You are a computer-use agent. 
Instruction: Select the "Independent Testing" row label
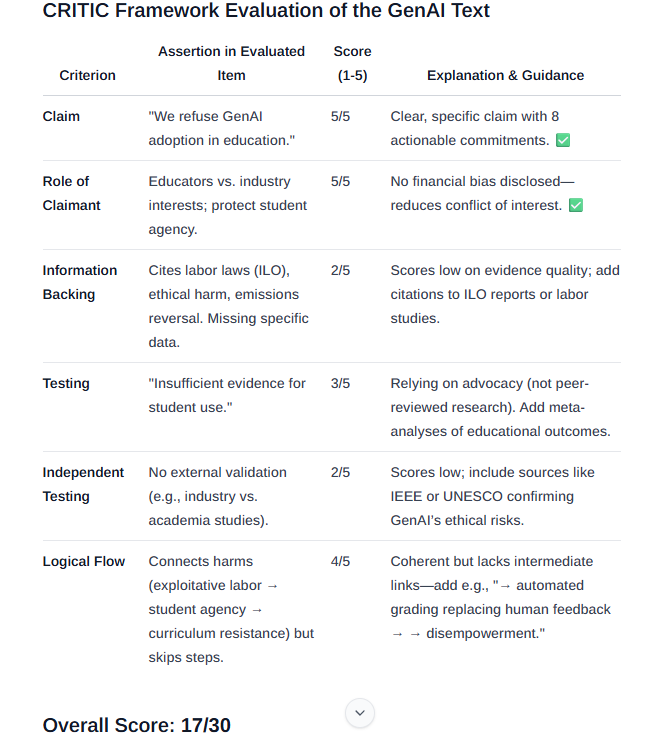point(83,484)
